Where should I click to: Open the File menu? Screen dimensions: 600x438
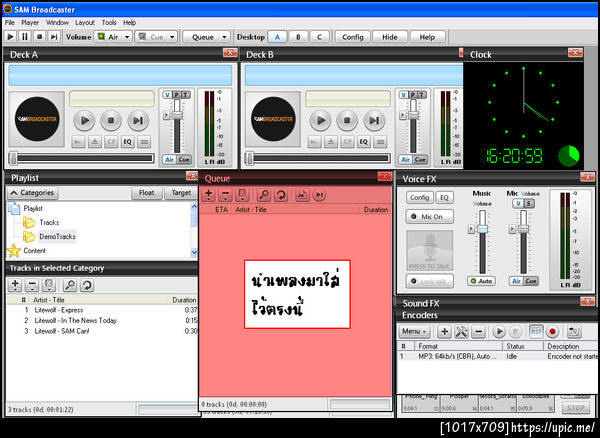point(10,23)
